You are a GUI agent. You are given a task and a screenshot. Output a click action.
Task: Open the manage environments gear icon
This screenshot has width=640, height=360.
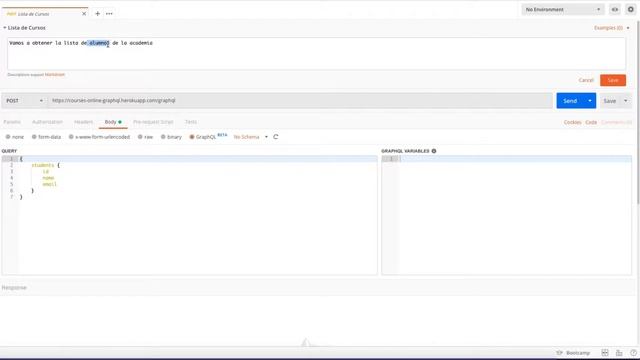630,9
